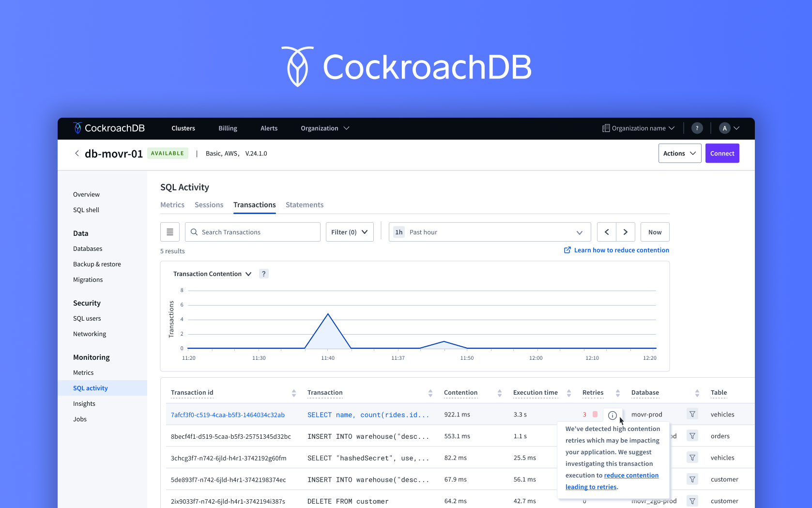The width and height of the screenshot is (812, 508).
Task: Click the search magnifier icon
Action: (x=194, y=232)
